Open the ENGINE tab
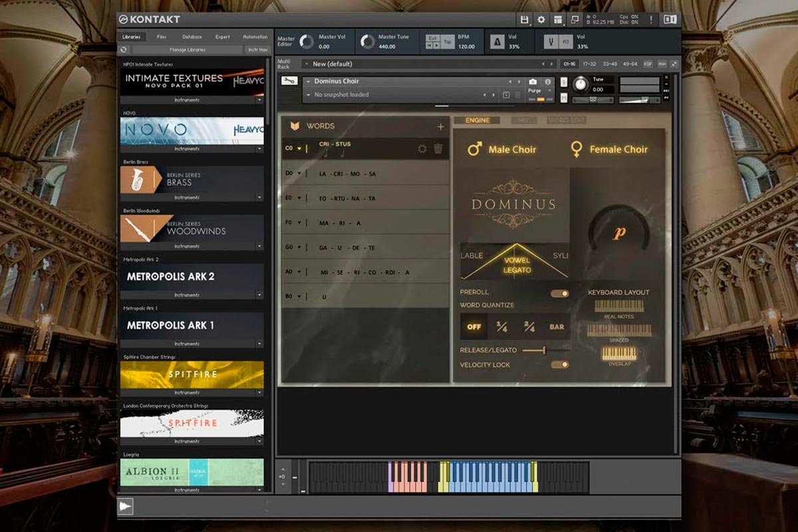Viewport: 798px width, 532px height. coord(477,120)
